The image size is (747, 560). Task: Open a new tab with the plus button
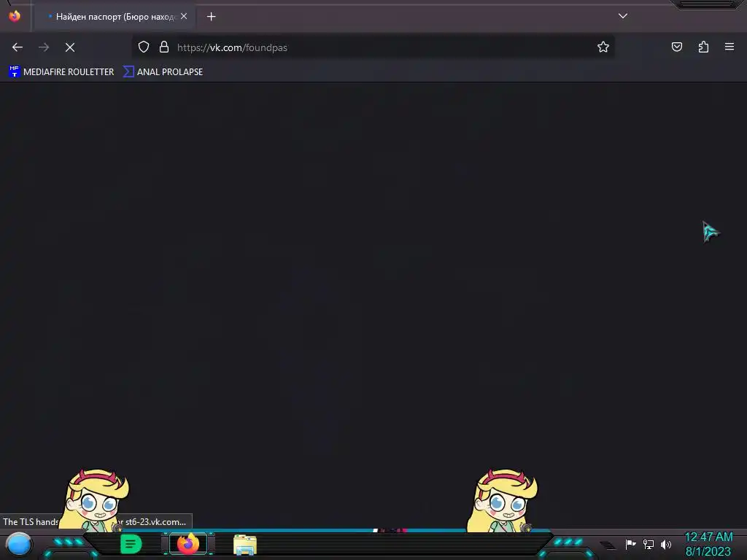click(211, 17)
